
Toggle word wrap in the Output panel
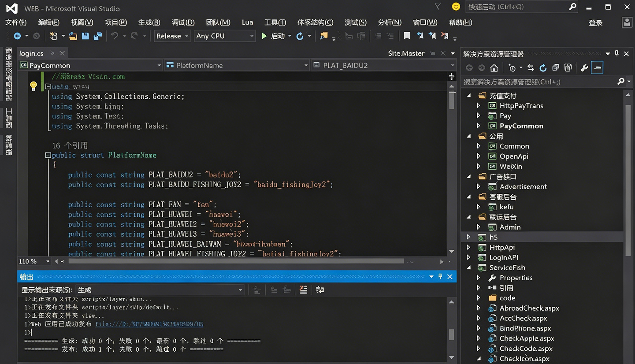(x=320, y=290)
